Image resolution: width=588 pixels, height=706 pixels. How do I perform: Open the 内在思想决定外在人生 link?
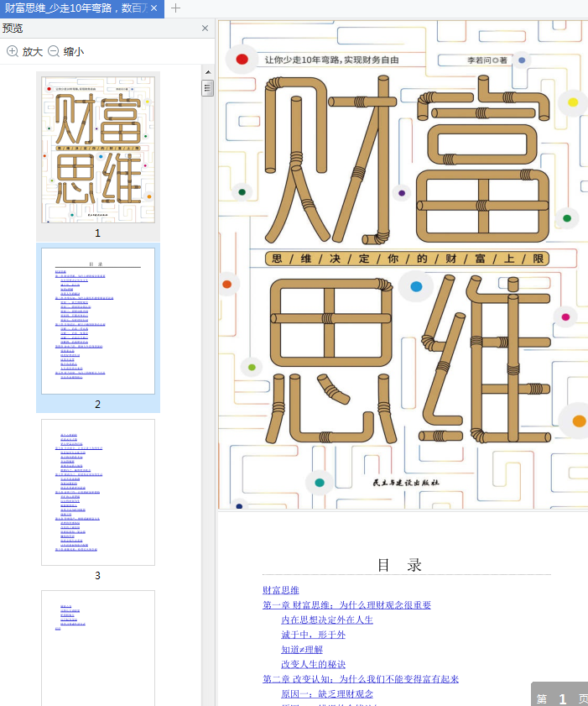click(x=326, y=620)
